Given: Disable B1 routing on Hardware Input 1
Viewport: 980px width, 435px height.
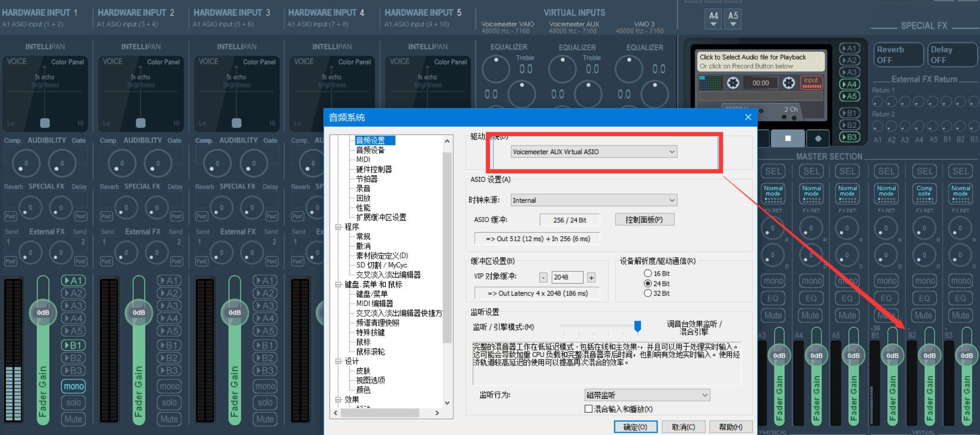Looking at the screenshot, I should pyautogui.click(x=74, y=345).
